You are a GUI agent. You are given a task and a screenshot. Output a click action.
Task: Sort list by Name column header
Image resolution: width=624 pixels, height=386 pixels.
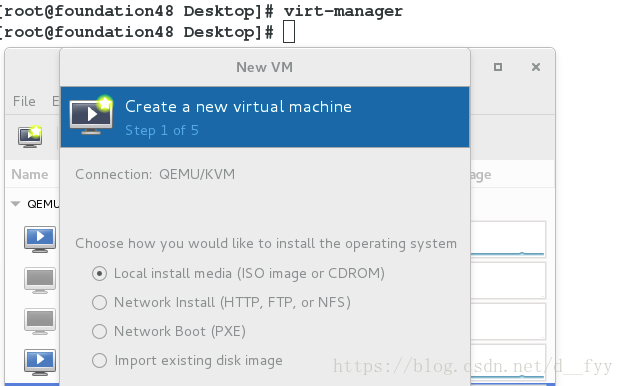point(30,174)
